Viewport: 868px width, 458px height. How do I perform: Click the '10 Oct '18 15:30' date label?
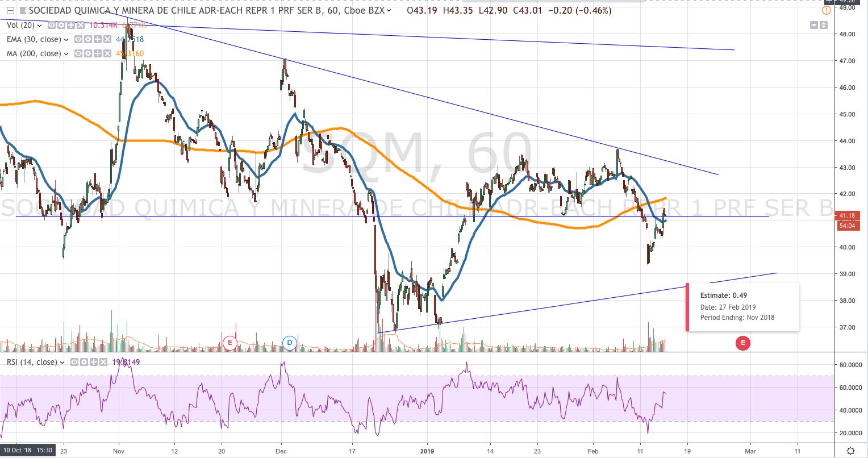coord(28,451)
